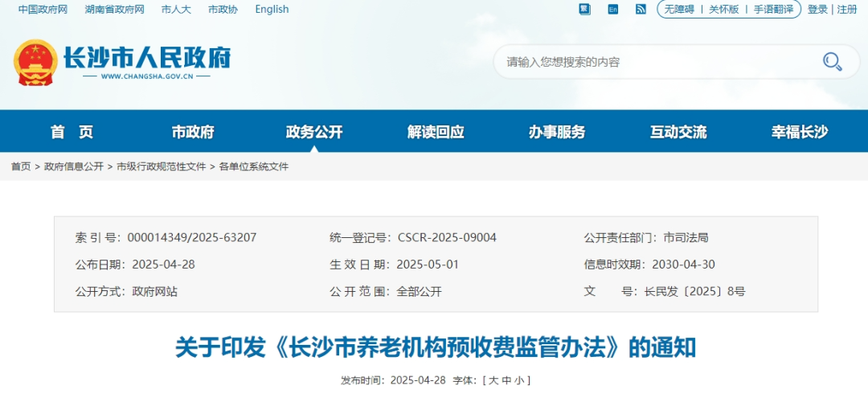Screen dimensions: 868x398
Task: Click the 登录 login link
Action: pyautogui.click(x=817, y=10)
